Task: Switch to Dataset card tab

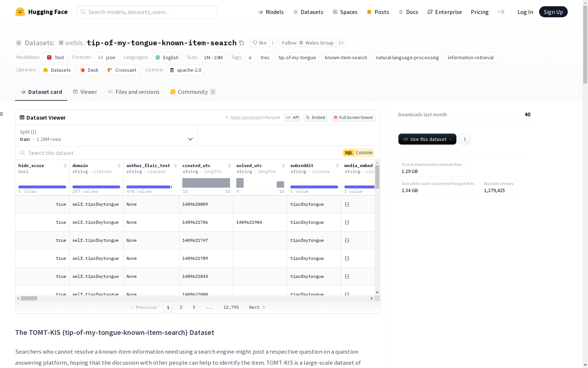Action: tap(41, 92)
